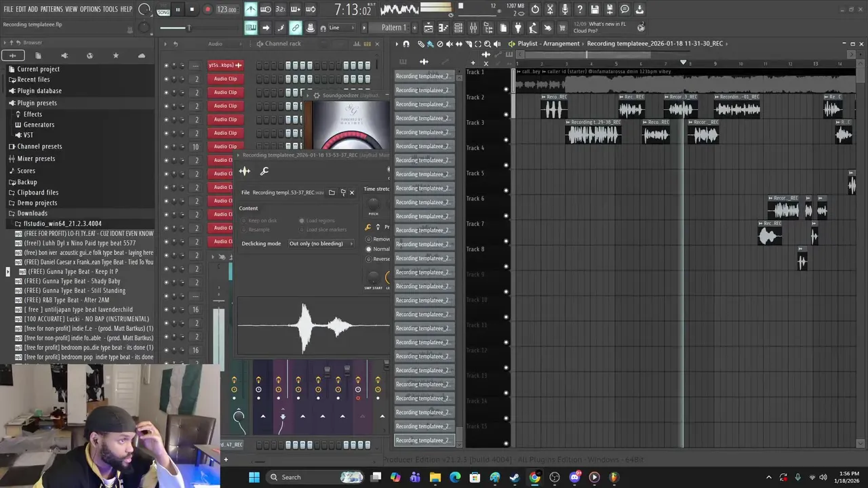Select the playlist mute tool icon
This screenshot has width=868, height=488.
point(450,43)
